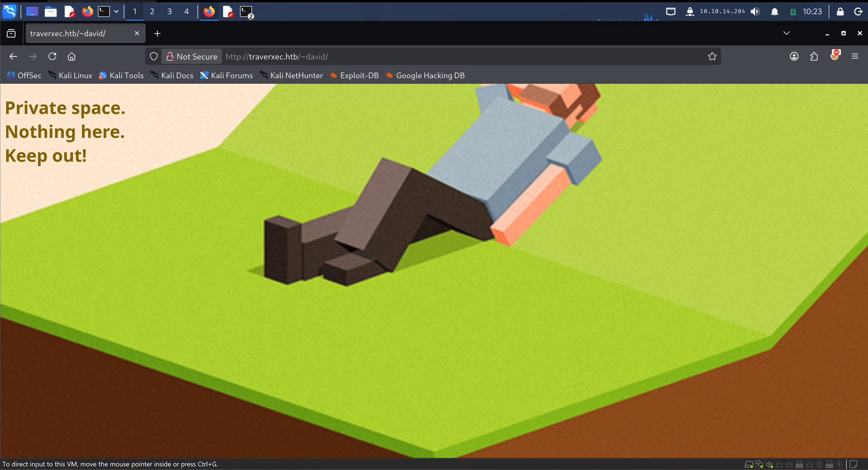Open a new browser tab
Viewport: 868px width, 470px height.
[x=158, y=33]
